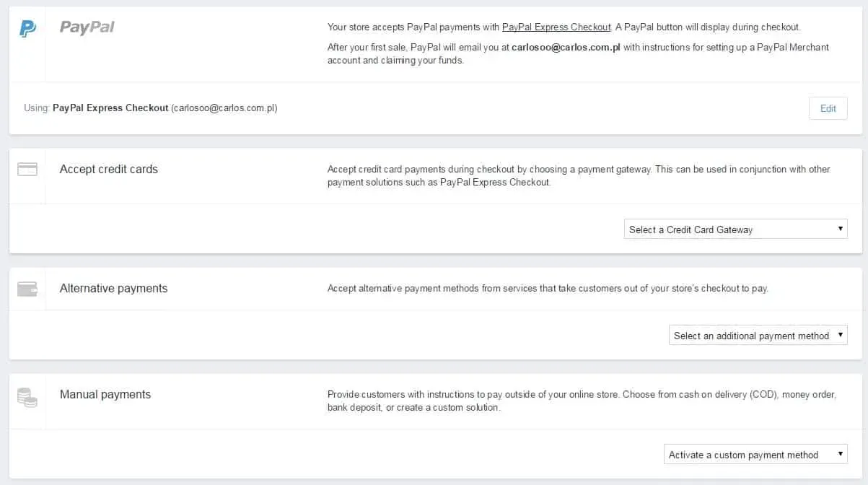868x485 pixels.
Task: Click the arrow on the additional payment method selector
Action: click(840, 335)
